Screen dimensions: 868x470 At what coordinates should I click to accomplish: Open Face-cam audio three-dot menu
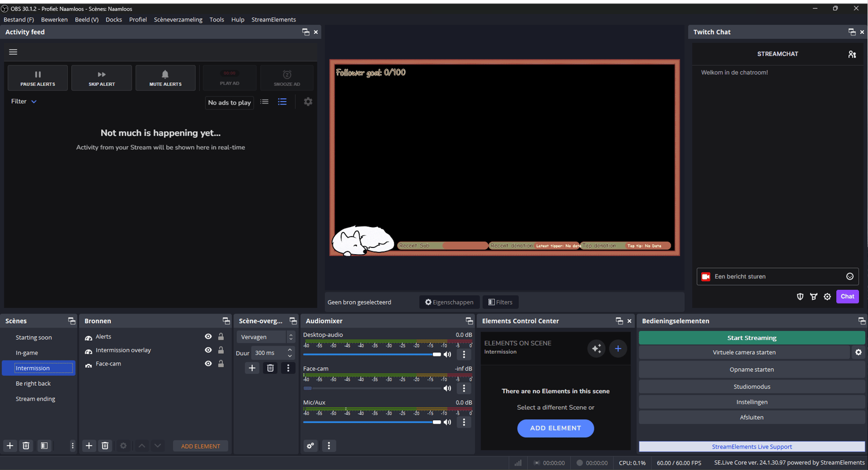[464, 389]
